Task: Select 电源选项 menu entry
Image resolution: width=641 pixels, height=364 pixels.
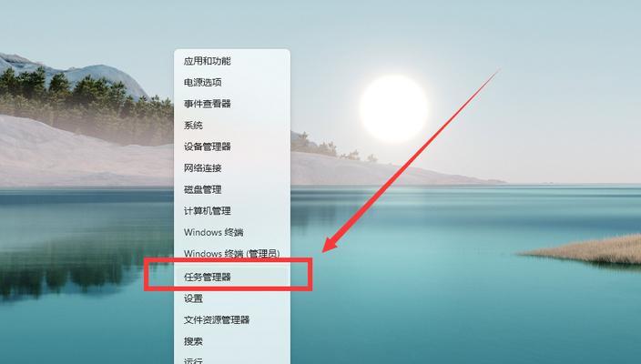Action: pyautogui.click(x=232, y=83)
